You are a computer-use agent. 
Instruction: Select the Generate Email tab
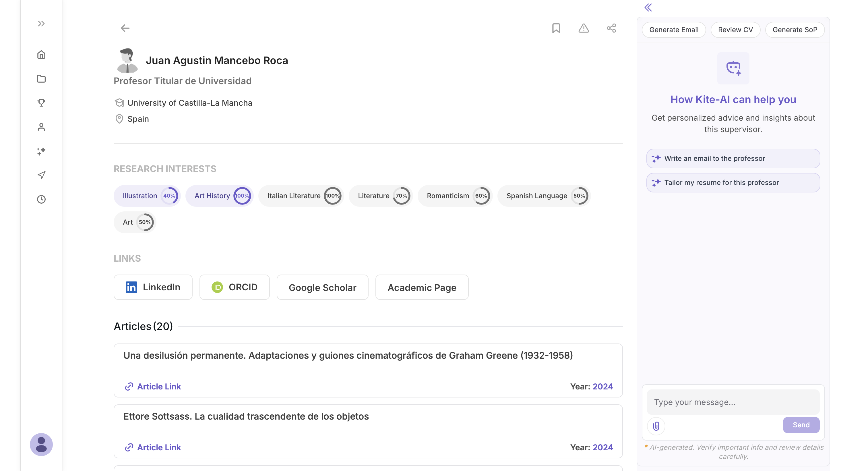[x=674, y=30]
